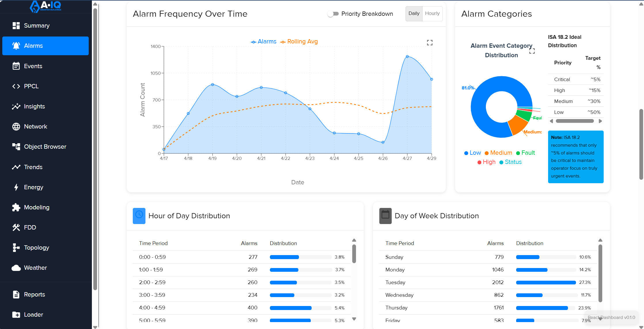Image resolution: width=644 pixels, height=329 pixels.
Task: Click the Alarms column header in Hour table
Action: 249,243
